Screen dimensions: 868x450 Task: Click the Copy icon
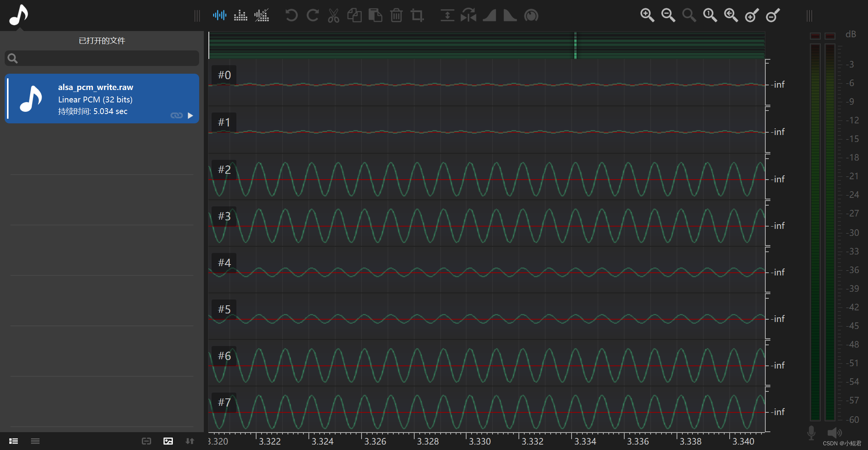tap(354, 16)
